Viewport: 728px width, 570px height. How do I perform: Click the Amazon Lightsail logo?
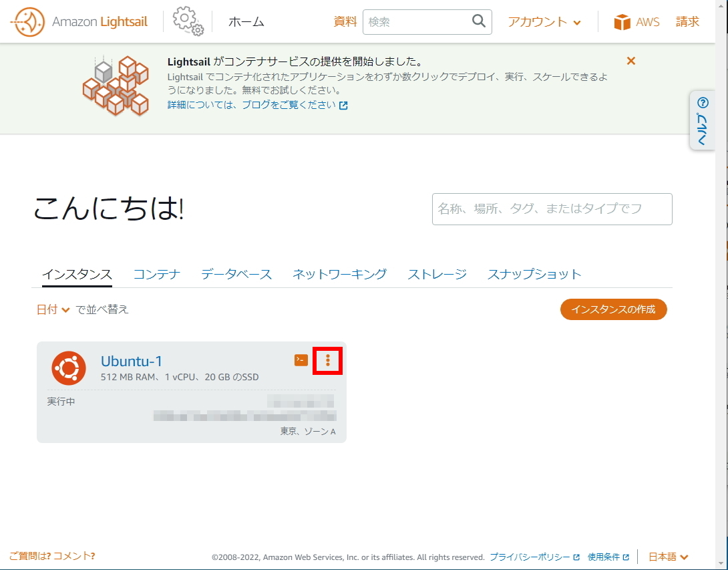tap(79, 22)
